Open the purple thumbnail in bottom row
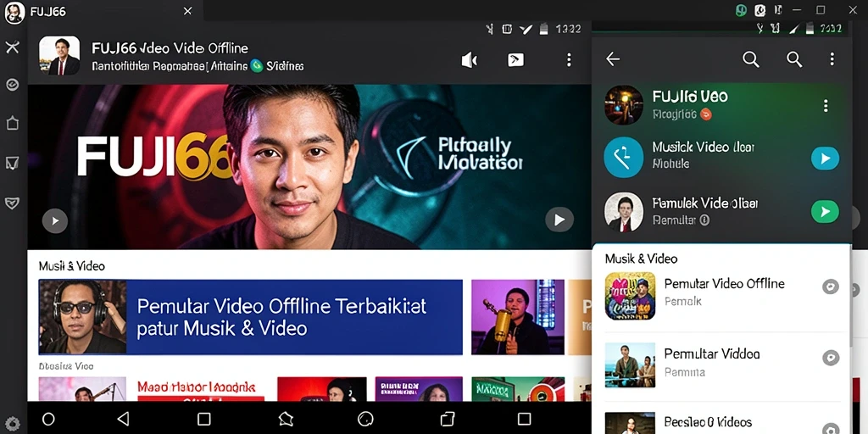 tap(419, 389)
